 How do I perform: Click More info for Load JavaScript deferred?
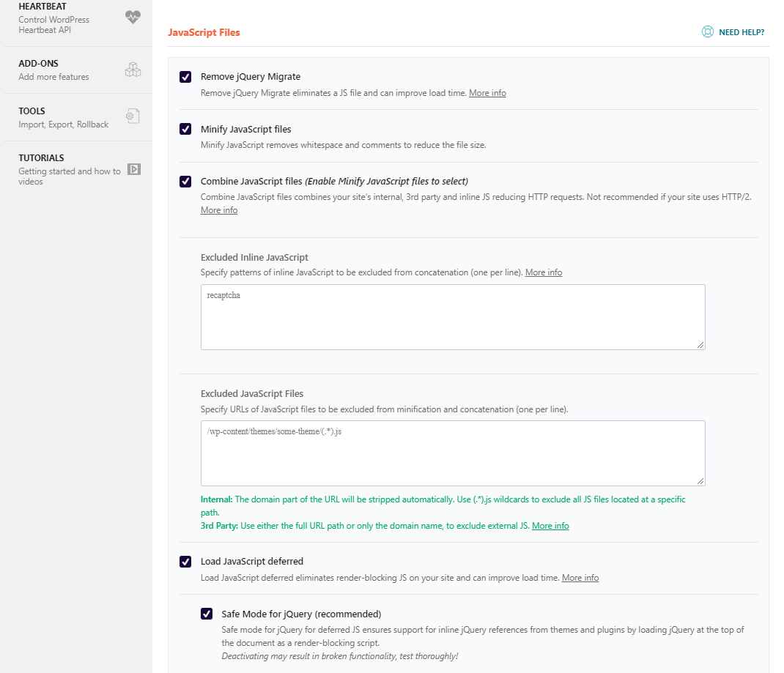click(580, 578)
